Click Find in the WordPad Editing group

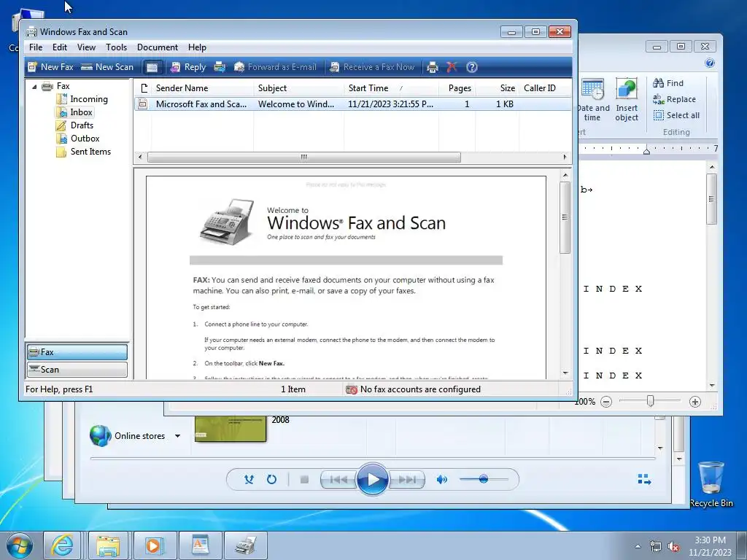[x=668, y=83]
